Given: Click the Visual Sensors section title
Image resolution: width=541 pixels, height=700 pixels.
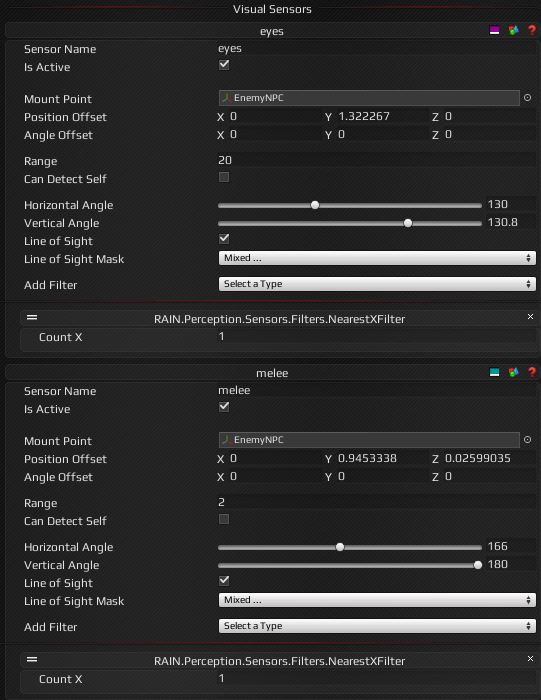Looking at the screenshot, I should click(272, 9).
